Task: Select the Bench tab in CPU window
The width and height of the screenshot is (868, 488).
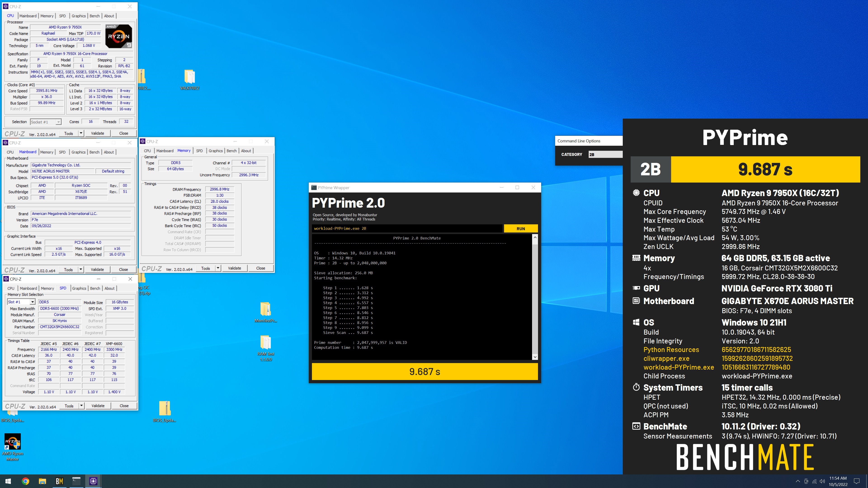Action: pyautogui.click(x=95, y=16)
